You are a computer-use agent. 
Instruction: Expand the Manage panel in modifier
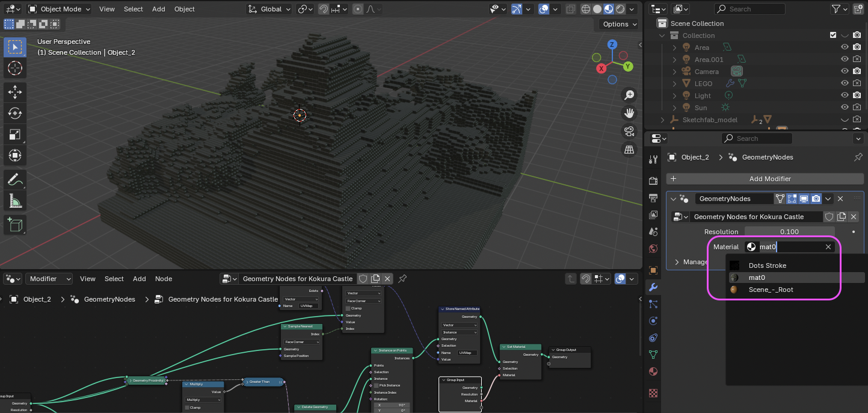coord(677,262)
